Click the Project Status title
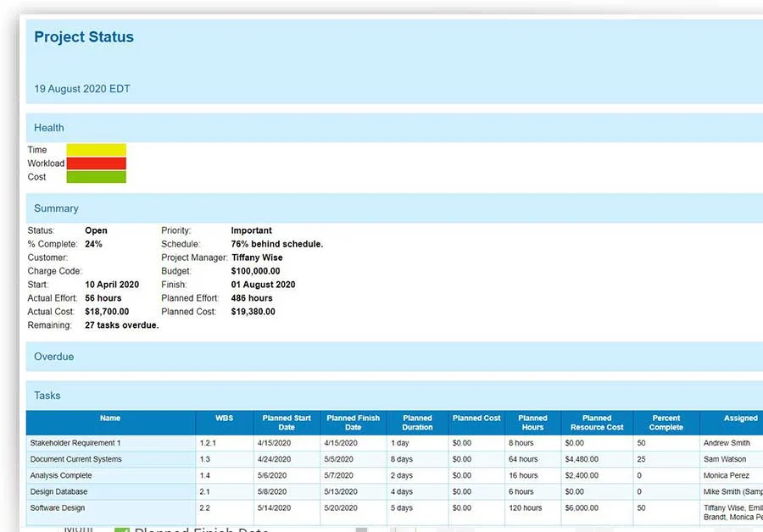This screenshot has height=532, width=763. [84, 37]
